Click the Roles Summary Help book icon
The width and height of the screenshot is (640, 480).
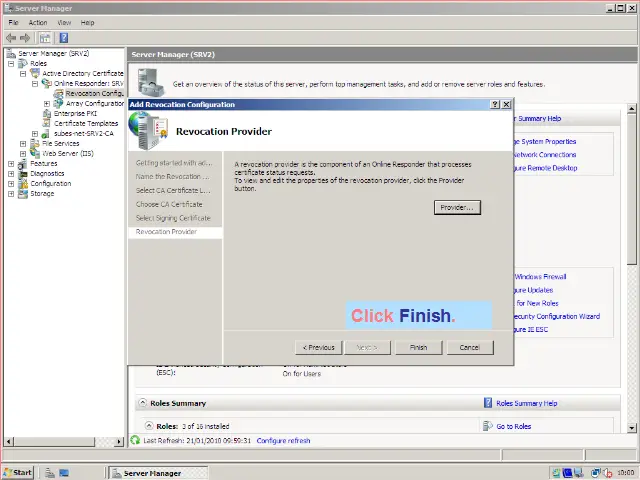pos(488,403)
